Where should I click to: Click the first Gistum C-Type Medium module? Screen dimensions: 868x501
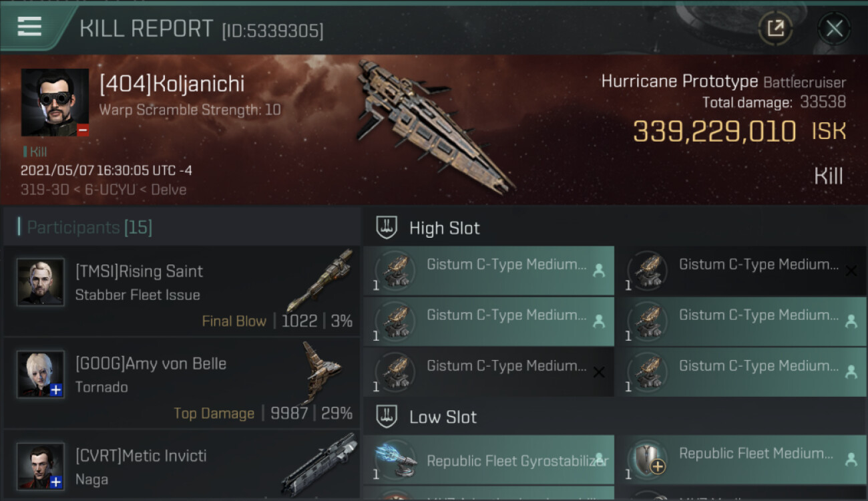point(489,269)
